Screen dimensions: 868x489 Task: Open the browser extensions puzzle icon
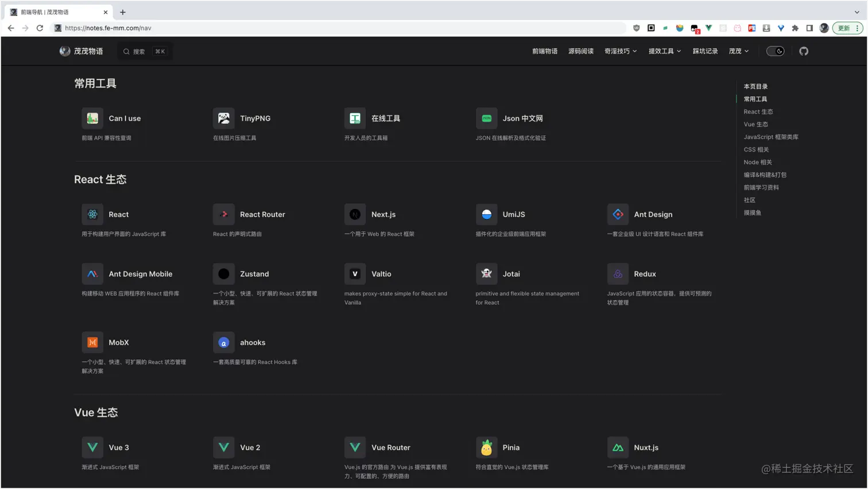(x=795, y=28)
